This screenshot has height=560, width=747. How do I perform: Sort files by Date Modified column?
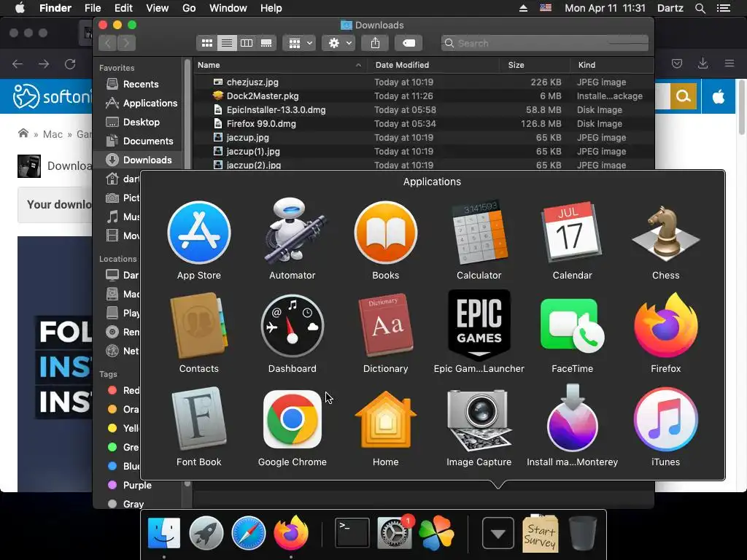tap(433, 65)
